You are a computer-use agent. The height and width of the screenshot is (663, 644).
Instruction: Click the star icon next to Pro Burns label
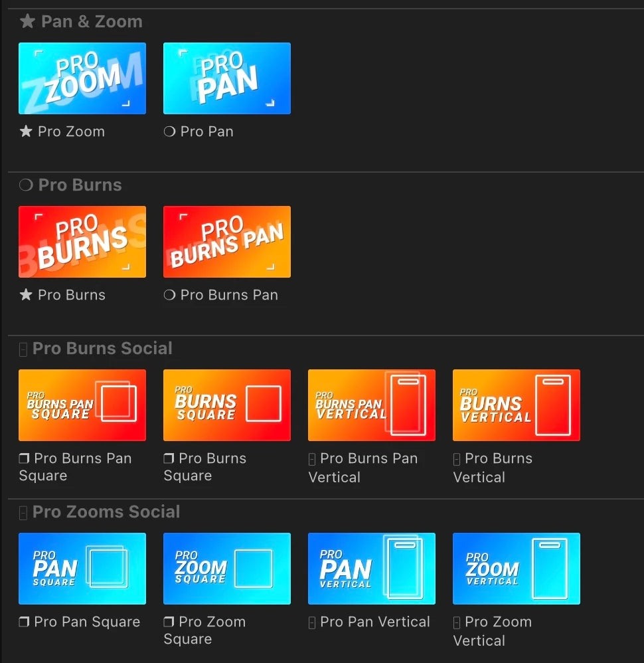(x=26, y=295)
